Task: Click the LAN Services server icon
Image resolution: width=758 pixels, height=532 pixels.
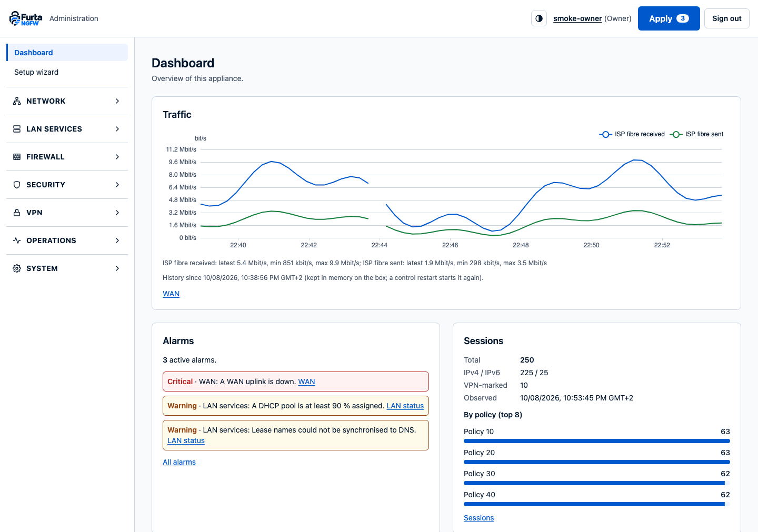Action: click(x=17, y=129)
